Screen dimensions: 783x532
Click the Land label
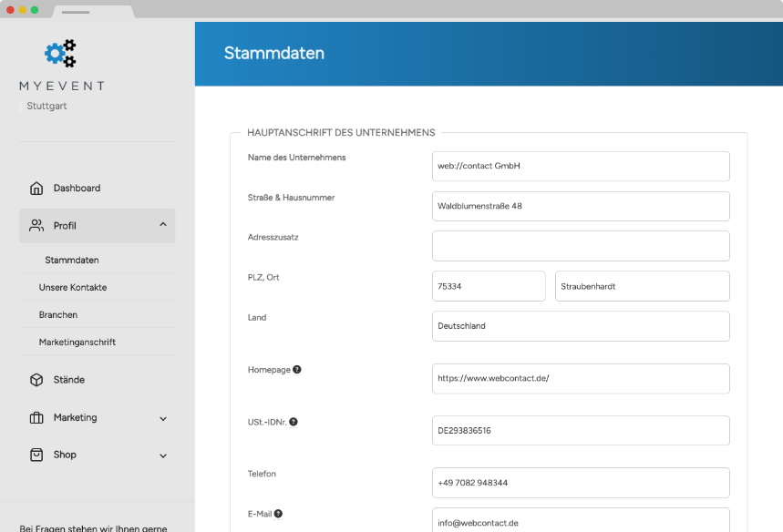pyautogui.click(x=257, y=317)
